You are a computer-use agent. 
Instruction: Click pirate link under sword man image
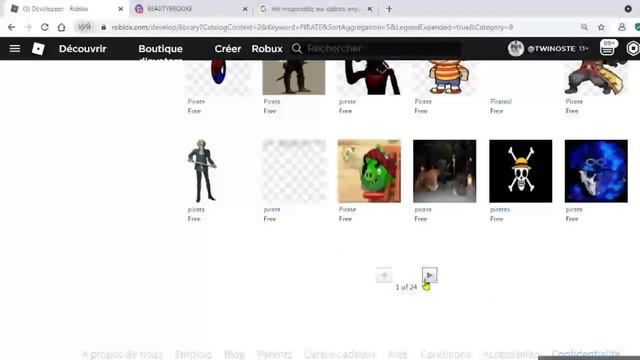point(196,209)
